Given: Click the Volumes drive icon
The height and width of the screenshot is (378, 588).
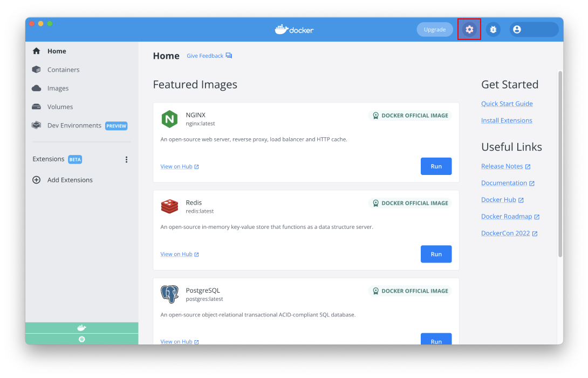Looking at the screenshot, I should [36, 106].
